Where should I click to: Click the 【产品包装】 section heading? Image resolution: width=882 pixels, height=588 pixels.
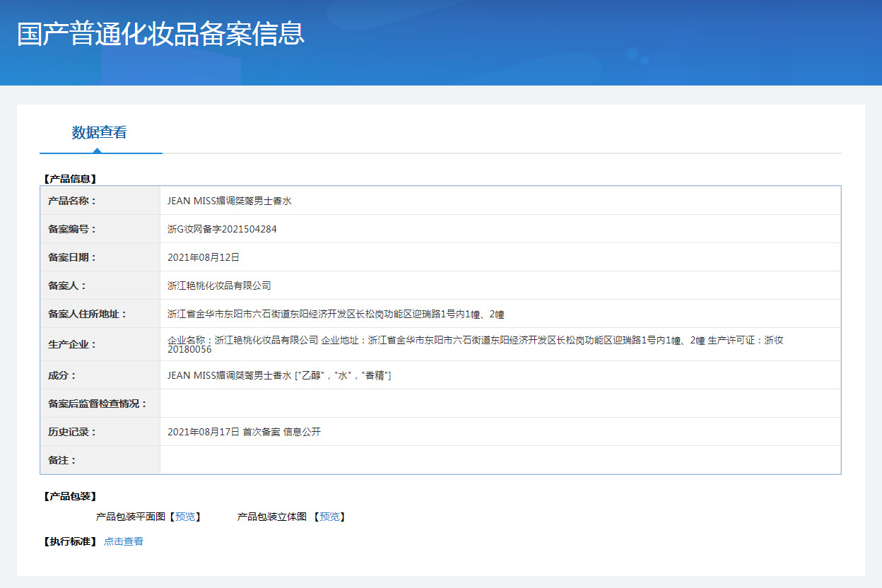tap(70, 497)
